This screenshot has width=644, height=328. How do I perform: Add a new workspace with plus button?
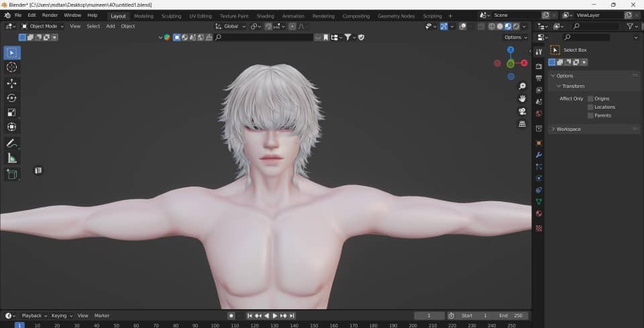tap(450, 16)
